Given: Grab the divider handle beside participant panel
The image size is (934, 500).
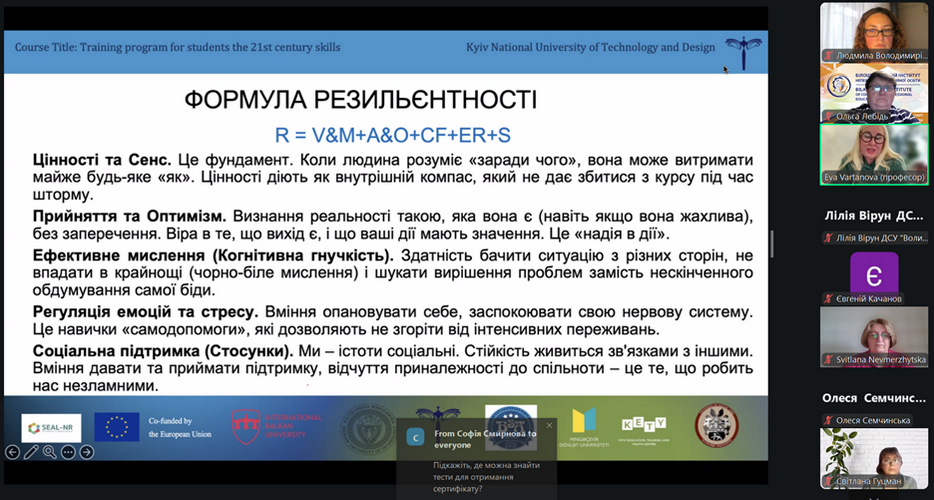Looking at the screenshot, I should click(772, 243).
